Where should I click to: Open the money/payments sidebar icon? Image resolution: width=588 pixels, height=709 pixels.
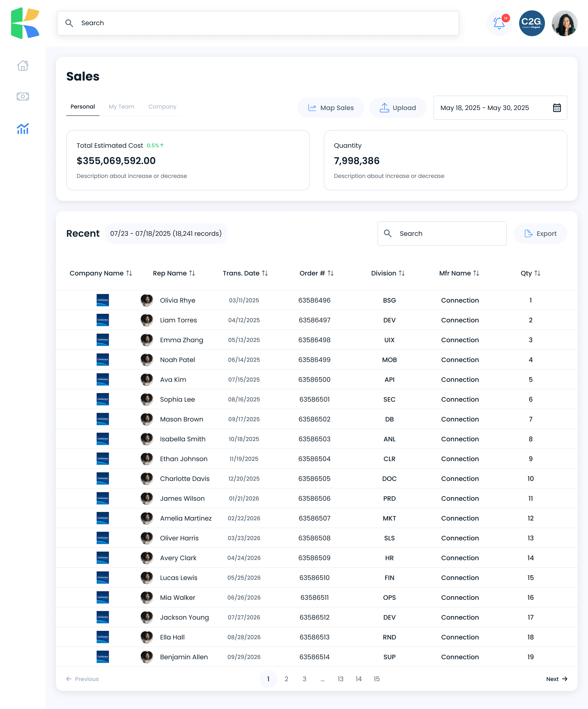point(23,97)
